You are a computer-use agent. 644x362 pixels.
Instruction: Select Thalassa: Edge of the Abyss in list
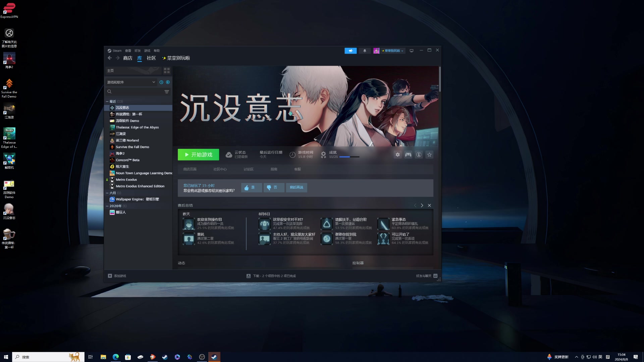tap(139, 127)
